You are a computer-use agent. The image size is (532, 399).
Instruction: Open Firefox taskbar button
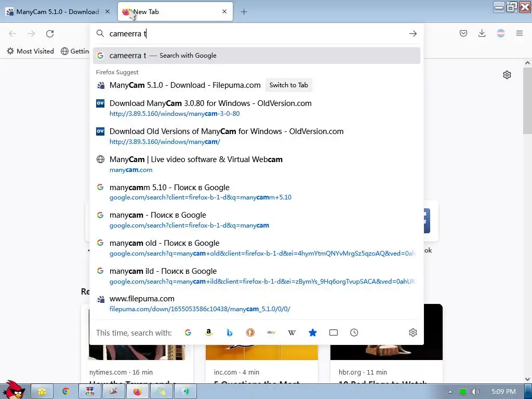[x=137, y=392]
